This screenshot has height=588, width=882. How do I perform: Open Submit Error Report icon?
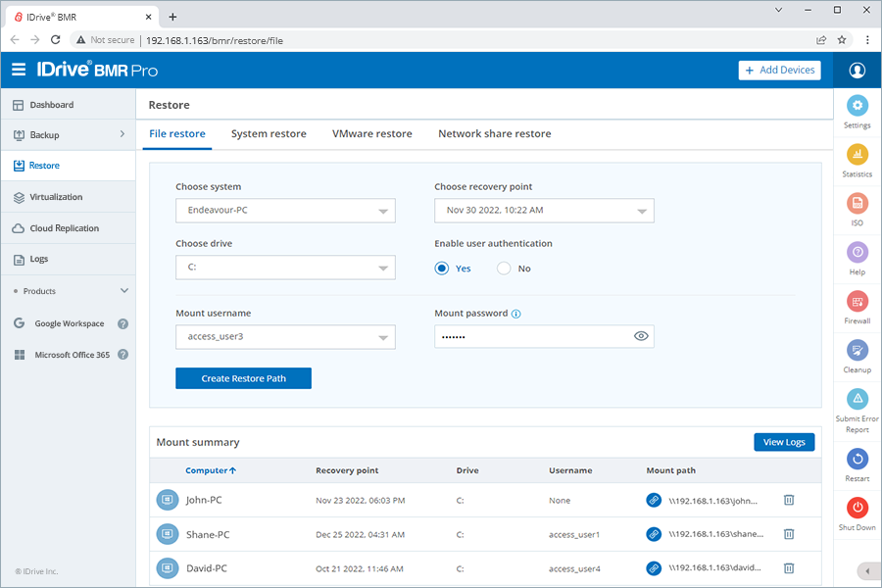click(x=857, y=399)
